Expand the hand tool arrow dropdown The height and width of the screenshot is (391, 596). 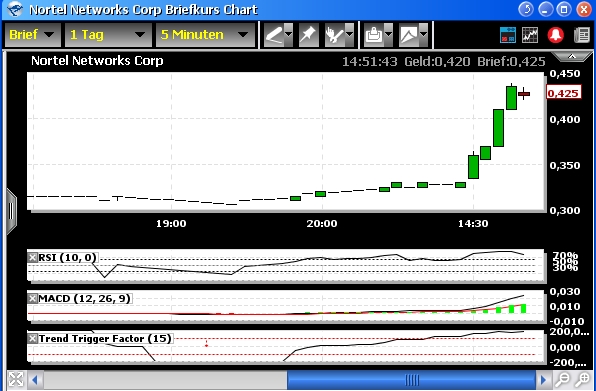(x=349, y=35)
